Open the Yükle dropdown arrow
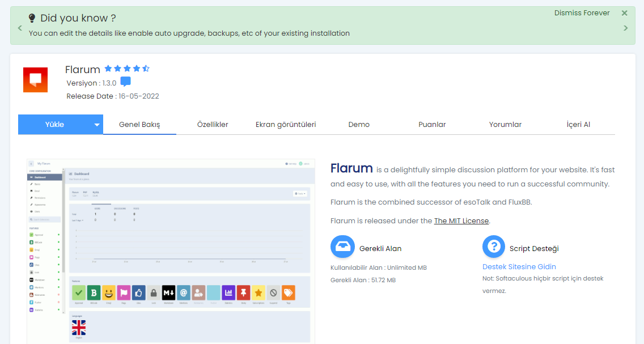The width and height of the screenshot is (644, 344). (x=97, y=125)
